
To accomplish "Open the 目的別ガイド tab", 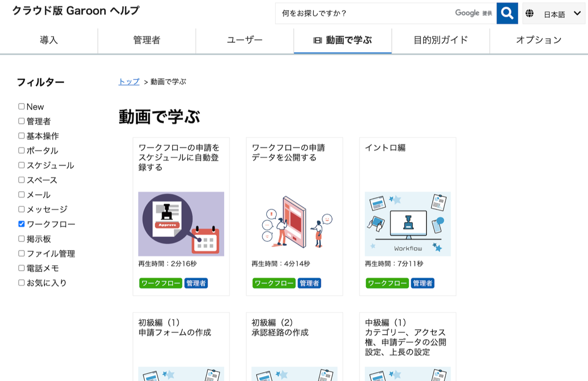I will [x=441, y=40].
